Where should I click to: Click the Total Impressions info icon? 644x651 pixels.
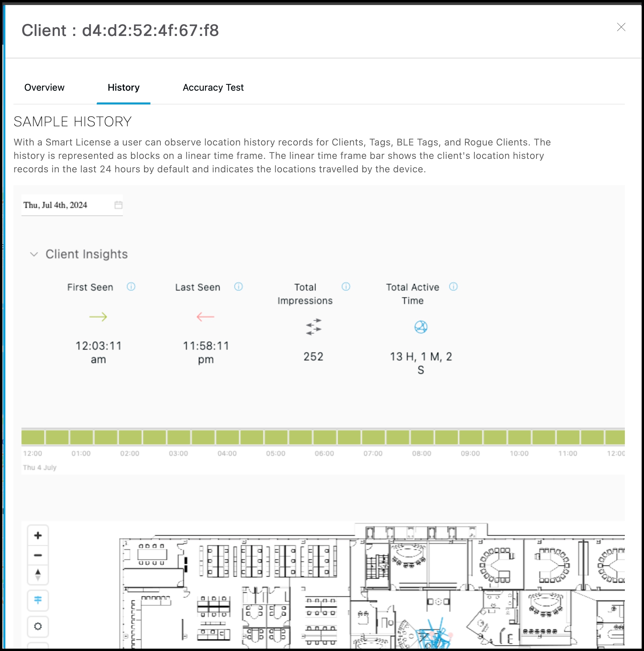pos(346,287)
